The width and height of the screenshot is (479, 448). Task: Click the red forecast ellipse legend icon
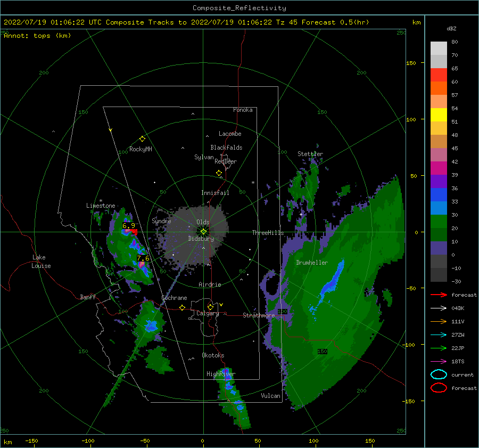439,388
